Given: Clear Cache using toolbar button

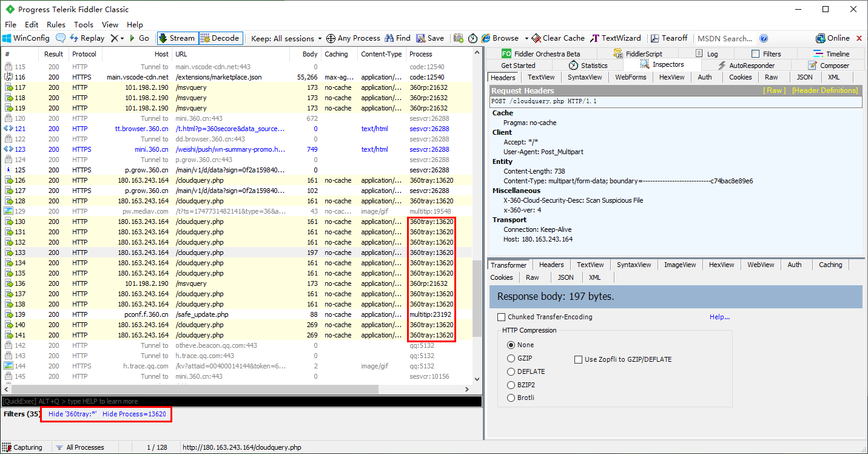Looking at the screenshot, I should coord(558,38).
